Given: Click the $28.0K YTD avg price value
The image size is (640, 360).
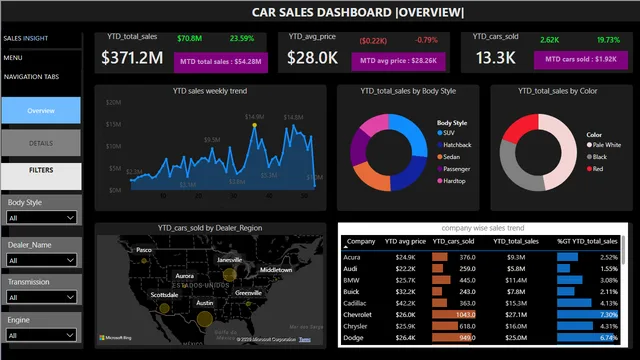Looking at the screenshot, I should (312, 58).
